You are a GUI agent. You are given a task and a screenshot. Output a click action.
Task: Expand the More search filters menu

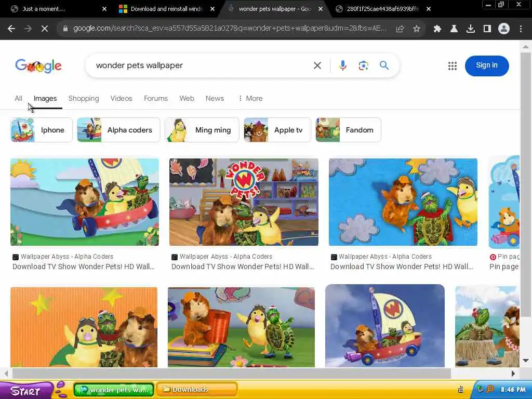tap(250, 98)
